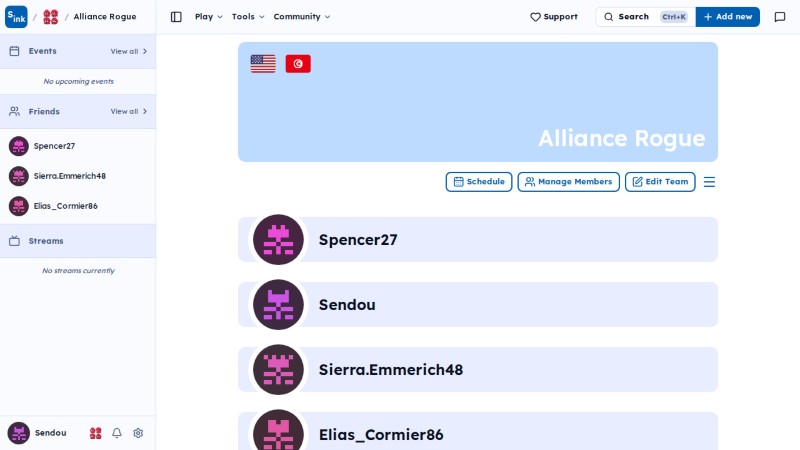
Task: Open Spencer27 member profile name
Action: (358, 240)
